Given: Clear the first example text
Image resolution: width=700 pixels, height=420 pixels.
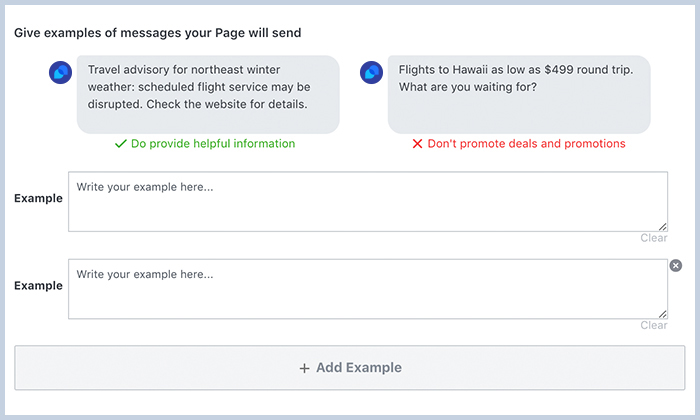Looking at the screenshot, I should click(654, 238).
